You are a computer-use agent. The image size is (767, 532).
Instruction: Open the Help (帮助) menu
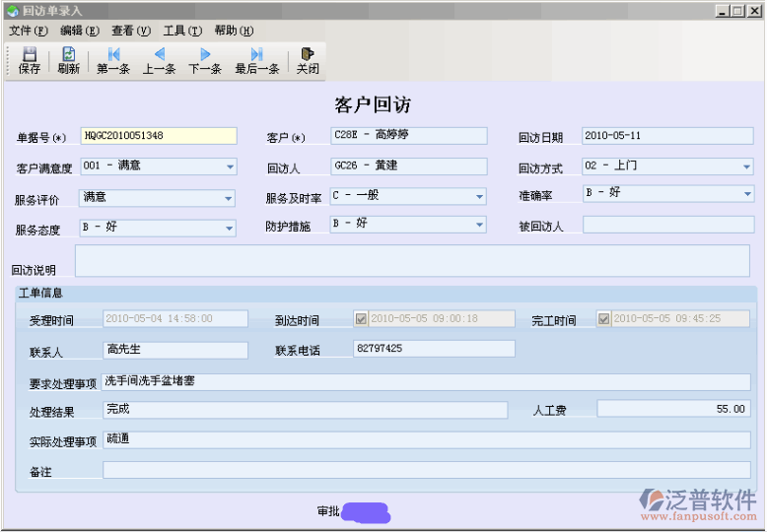pos(234,31)
